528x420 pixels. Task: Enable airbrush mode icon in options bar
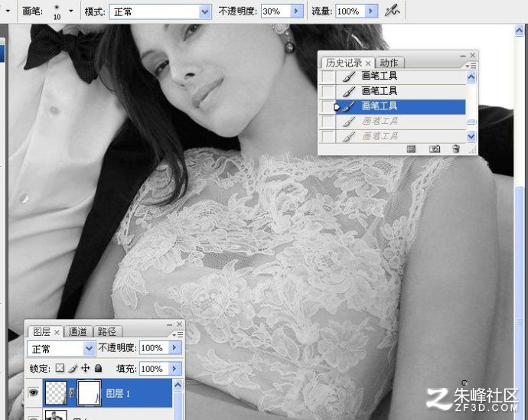393,11
